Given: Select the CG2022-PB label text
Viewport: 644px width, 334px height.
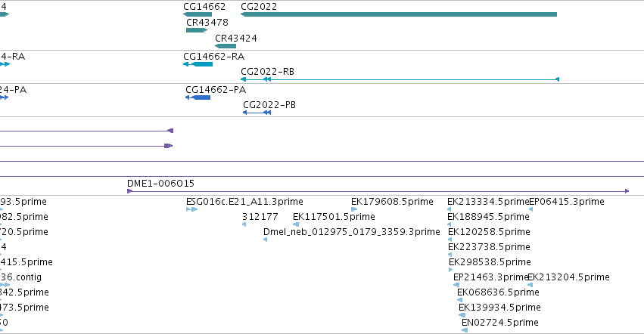Looking at the screenshot, I should tap(269, 105).
